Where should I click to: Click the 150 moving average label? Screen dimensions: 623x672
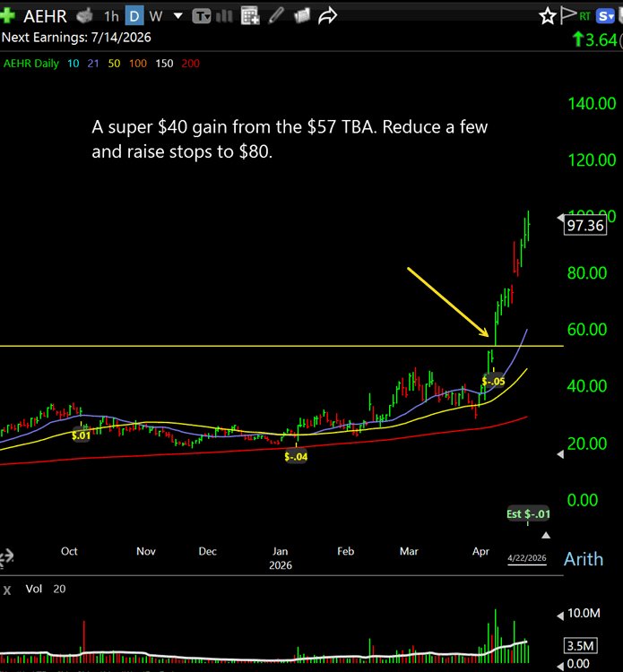164,64
